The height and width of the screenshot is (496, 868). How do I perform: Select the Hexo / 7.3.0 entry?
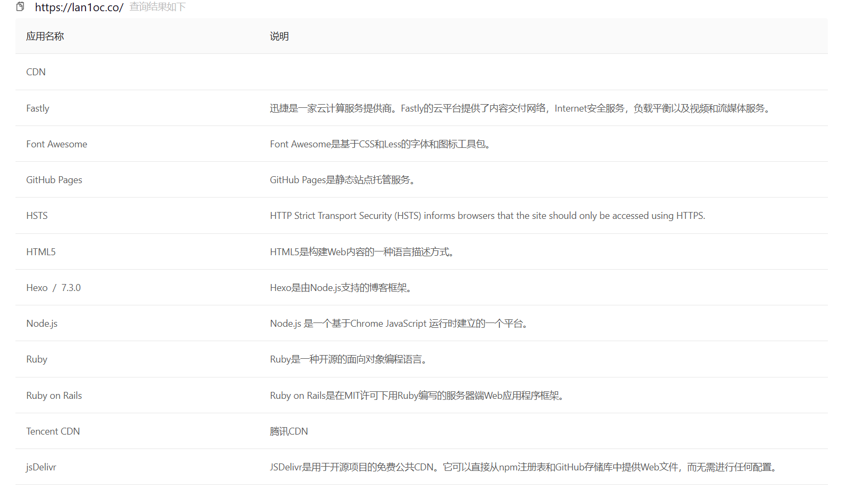pos(53,288)
